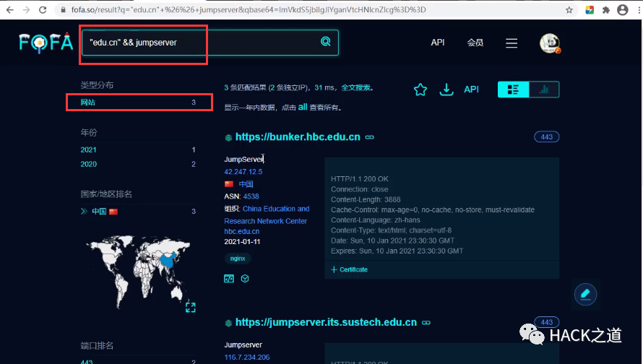This screenshot has height=364, width=643.
Task: Click the IP 116.7.234.206
Action: [x=247, y=357]
